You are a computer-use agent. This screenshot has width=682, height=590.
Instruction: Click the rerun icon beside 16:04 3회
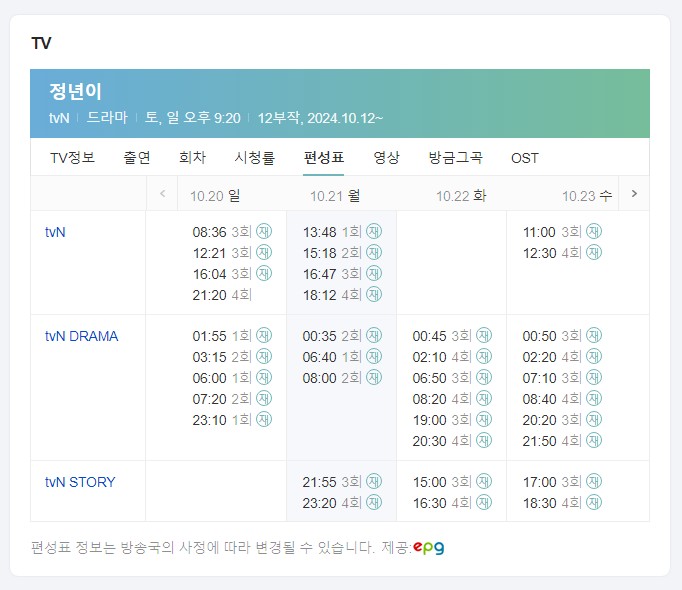pyautogui.click(x=264, y=273)
